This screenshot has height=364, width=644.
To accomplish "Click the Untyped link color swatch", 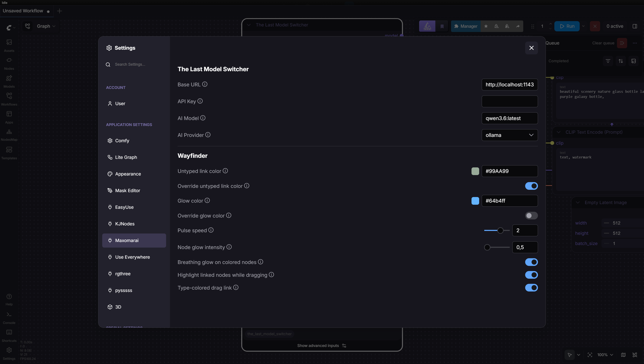I will (x=475, y=171).
